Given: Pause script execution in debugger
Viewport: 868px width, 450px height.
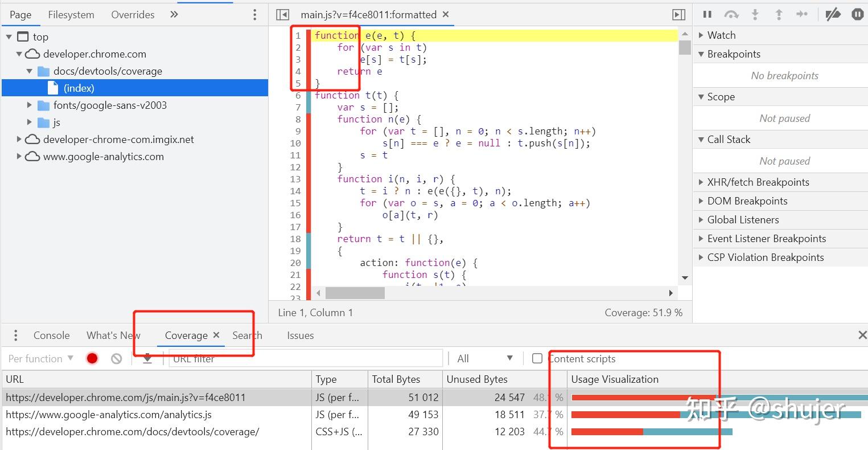Looking at the screenshot, I should [x=707, y=14].
